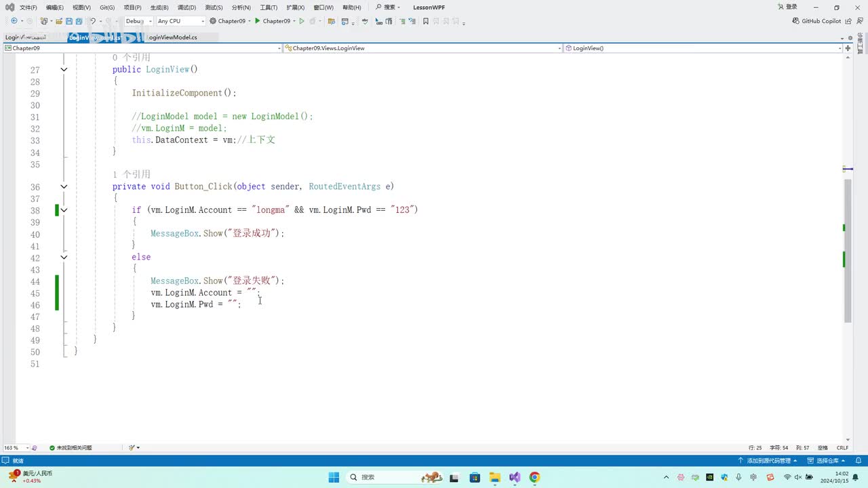868x488 pixels.
Task: Start without debugging using the hollow green play icon
Action: tap(302, 21)
